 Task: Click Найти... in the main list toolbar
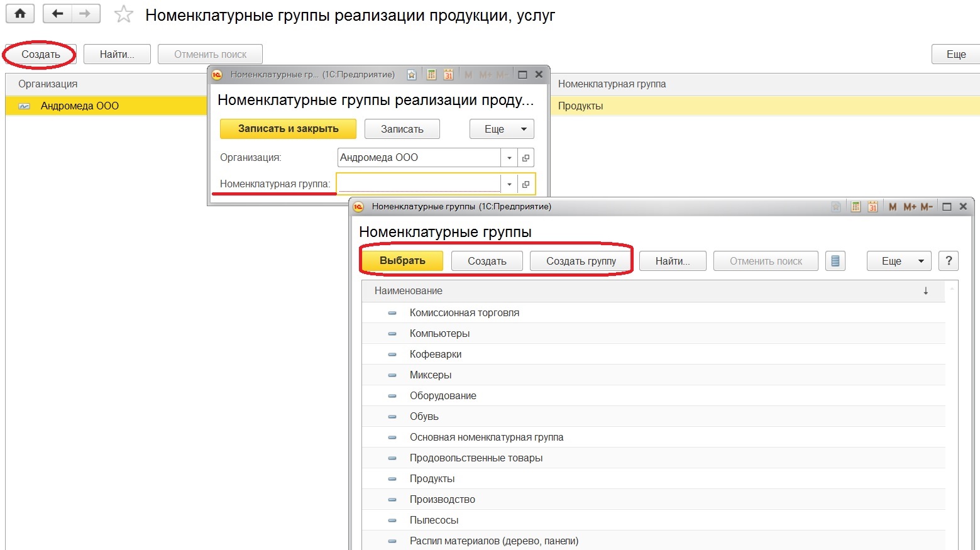117,54
